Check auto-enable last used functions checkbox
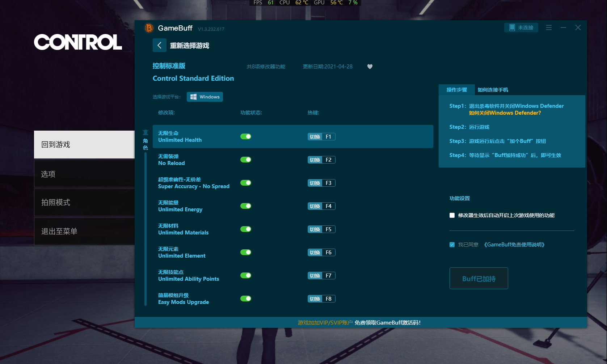The height and width of the screenshot is (364, 607). pos(452,215)
